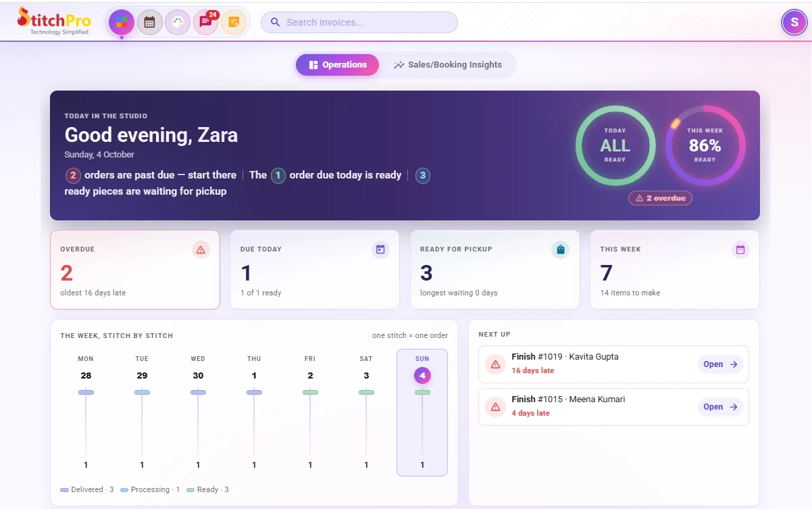The width and height of the screenshot is (812, 509).
Task: Open the color palette icon in top nav
Action: point(178,22)
